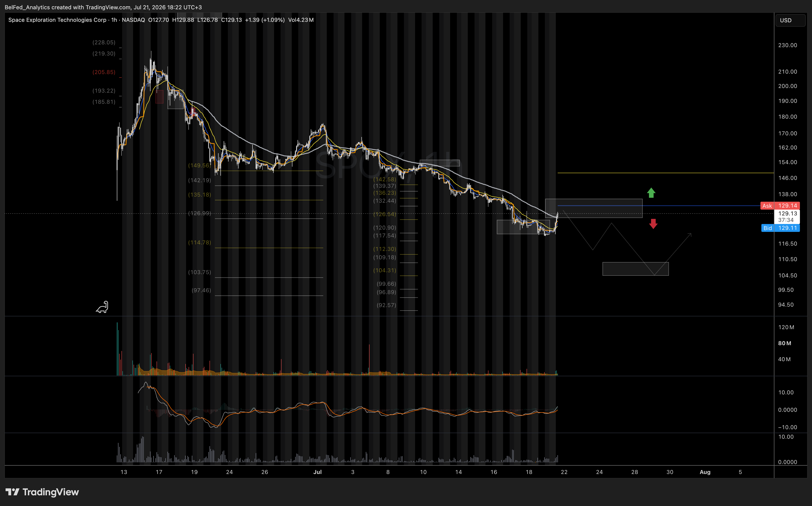Viewport: 812px width, 506px height.
Task: Select the (97.46) Fibonacci level label
Action: pos(201,290)
